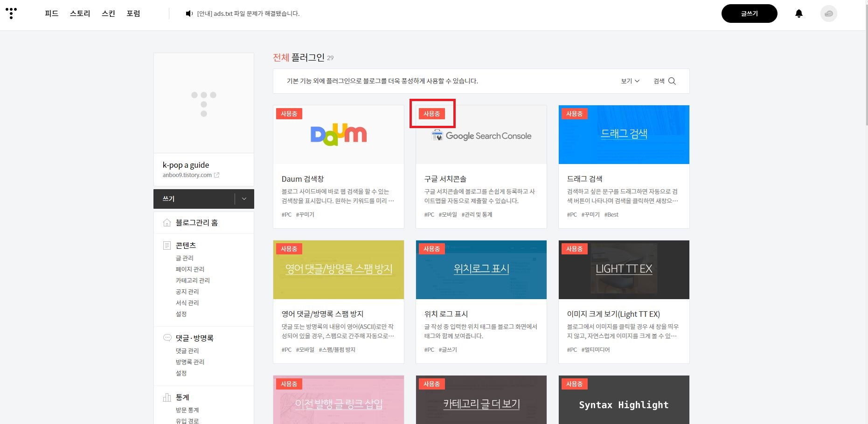
Task: Click the 댓글·방명록 speech bubble icon
Action: click(167, 338)
